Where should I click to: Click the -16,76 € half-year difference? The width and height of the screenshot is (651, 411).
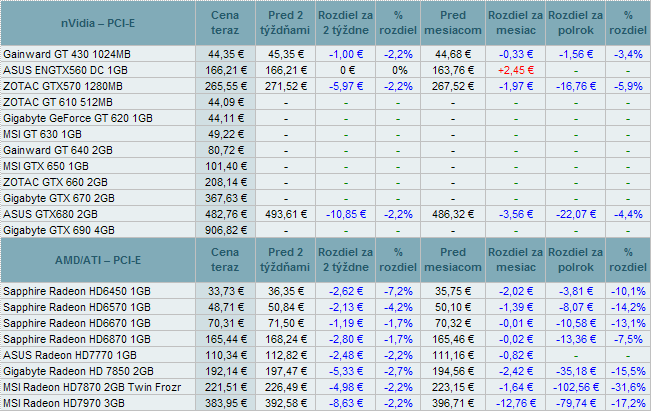coord(575,86)
